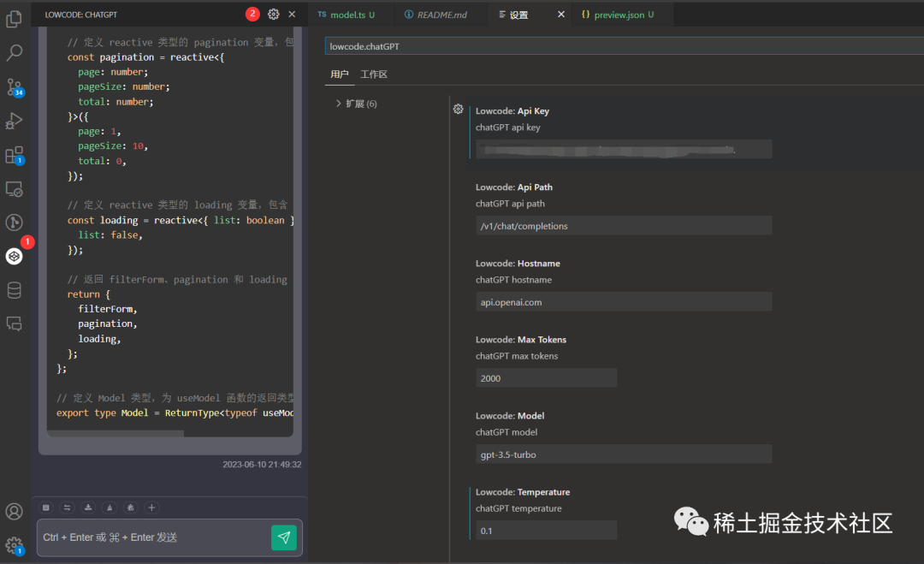Open the database view in activity bar
The height and width of the screenshot is (564, 924).
(15, 290)
